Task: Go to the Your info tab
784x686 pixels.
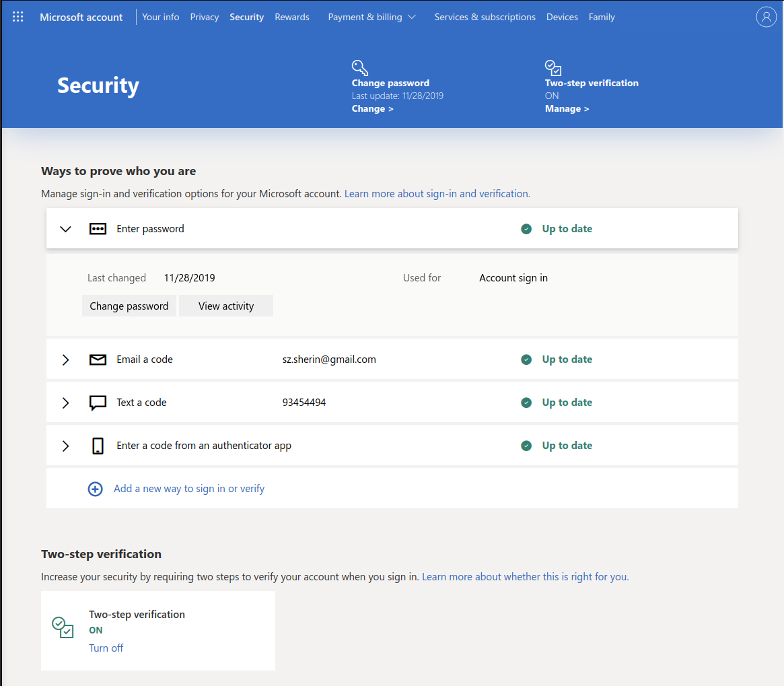Action: click(160, 17)
